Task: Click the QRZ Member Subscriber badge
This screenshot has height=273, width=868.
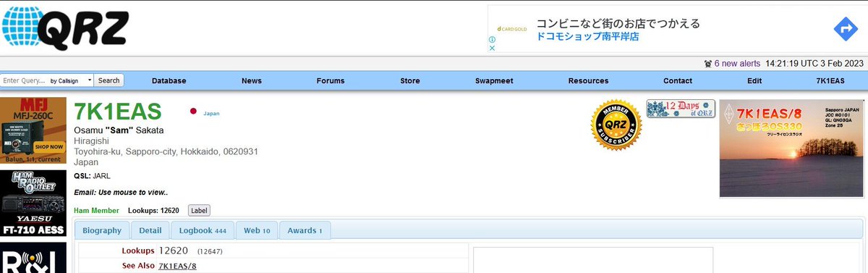Action: pyautogui.click(x=616, y=125)
